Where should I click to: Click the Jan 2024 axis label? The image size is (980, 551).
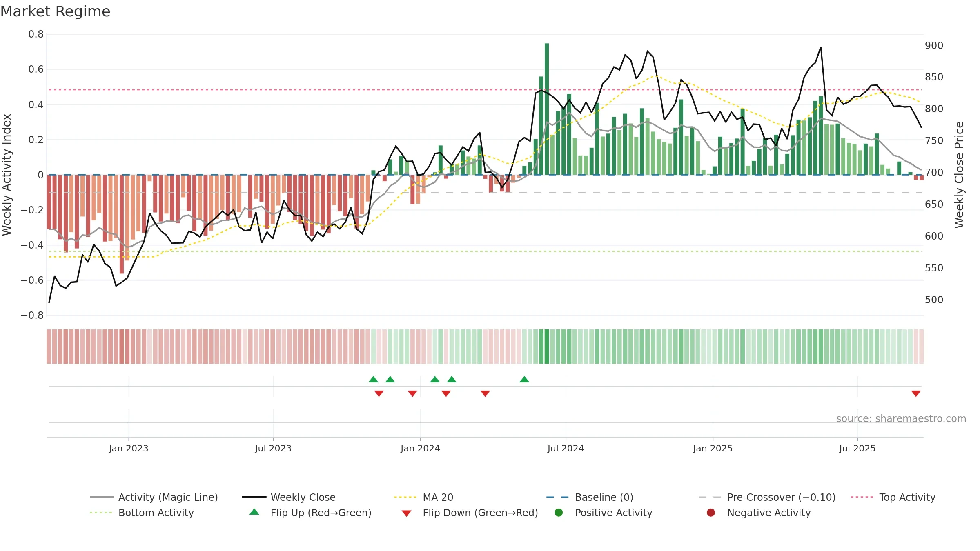420,448
